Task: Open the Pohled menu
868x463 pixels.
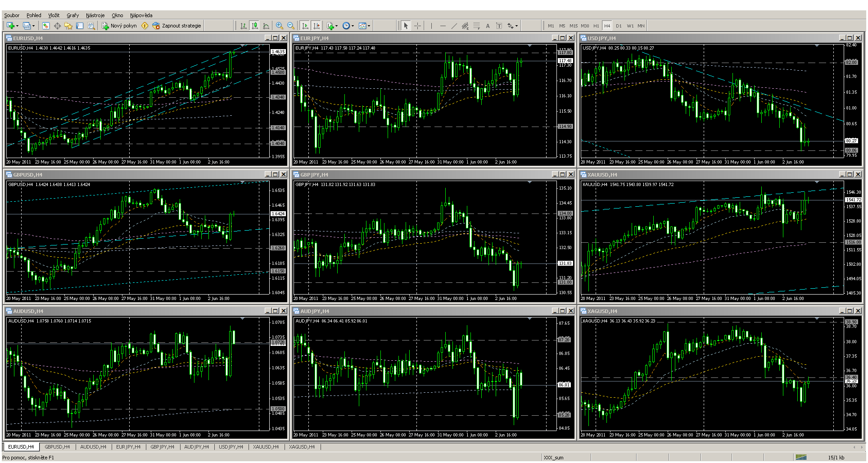Action: pos(34,15)
